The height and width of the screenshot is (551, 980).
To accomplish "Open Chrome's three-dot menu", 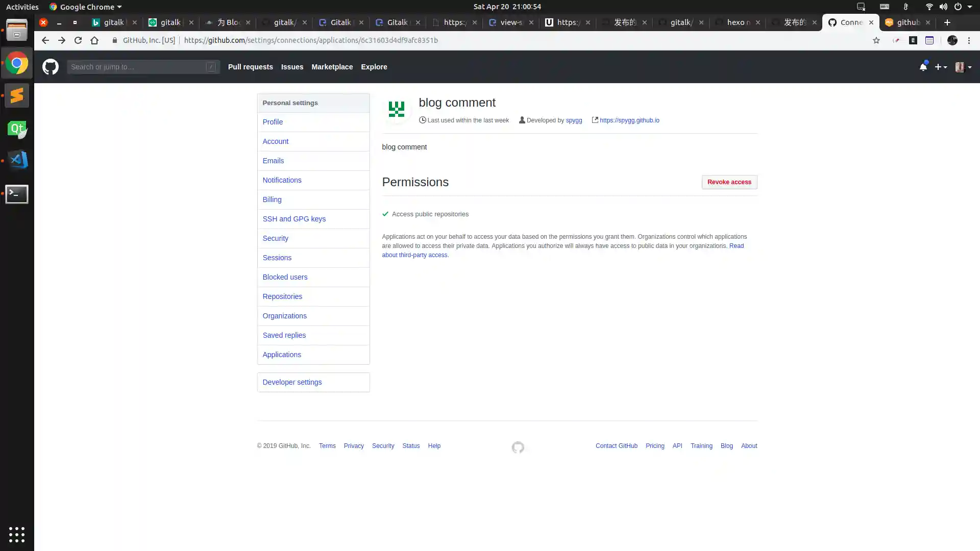I will [969, 40].
